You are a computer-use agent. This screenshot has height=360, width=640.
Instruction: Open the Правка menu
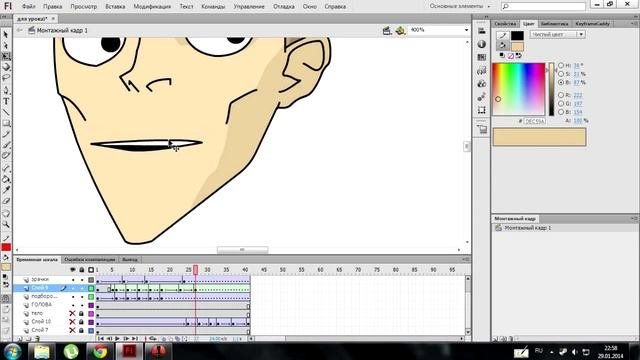point(53,7)
